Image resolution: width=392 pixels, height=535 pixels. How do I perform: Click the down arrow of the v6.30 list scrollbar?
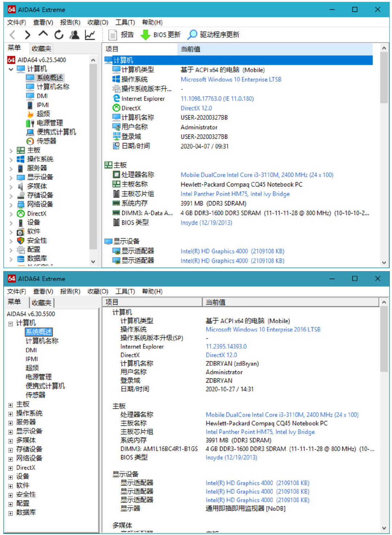(384, 528)
